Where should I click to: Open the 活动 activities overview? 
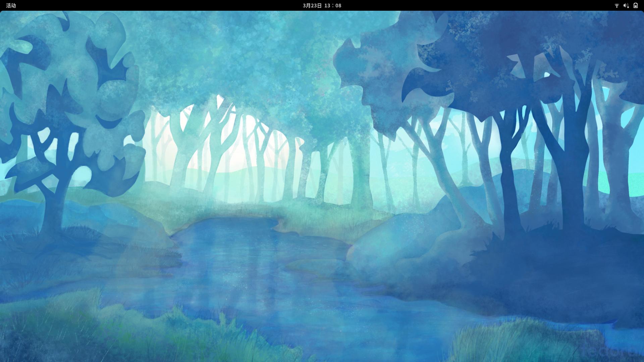11,5
